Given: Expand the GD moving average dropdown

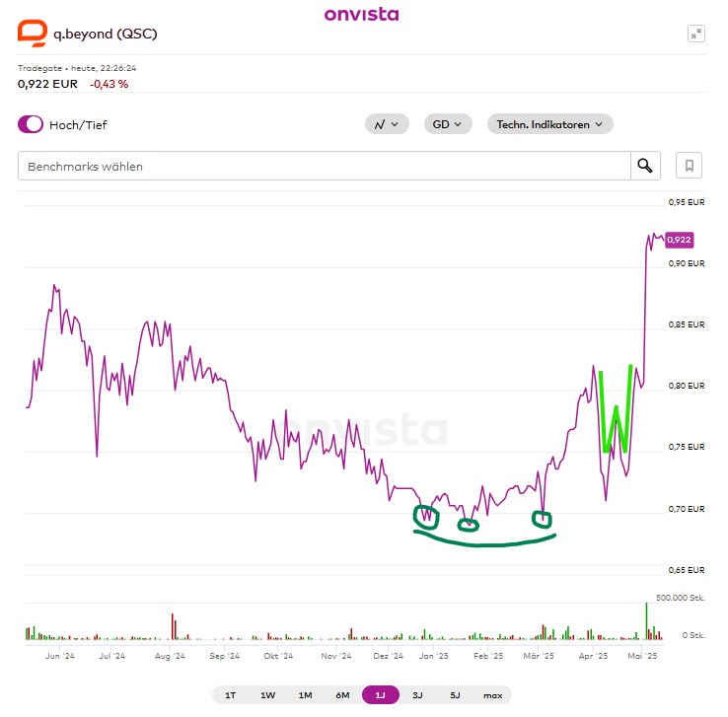Looking at the screenshot, I should (448, 124).
